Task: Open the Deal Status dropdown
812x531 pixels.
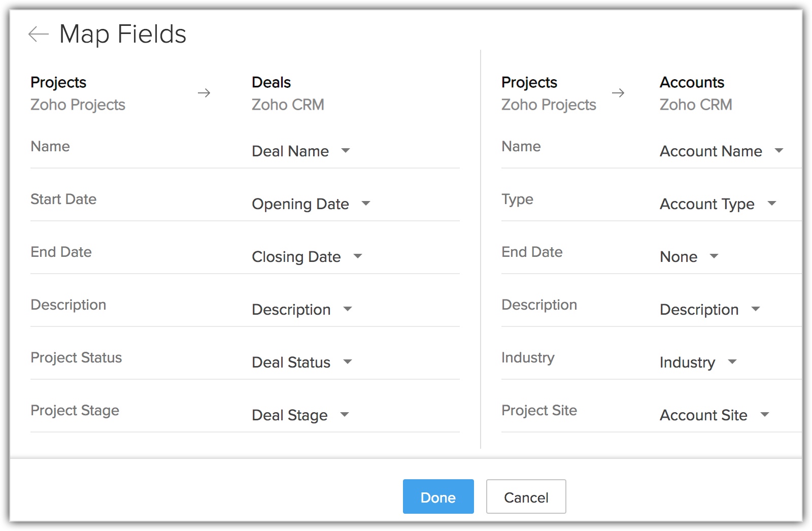Action: pyautogui.click(x=301, y=362)
